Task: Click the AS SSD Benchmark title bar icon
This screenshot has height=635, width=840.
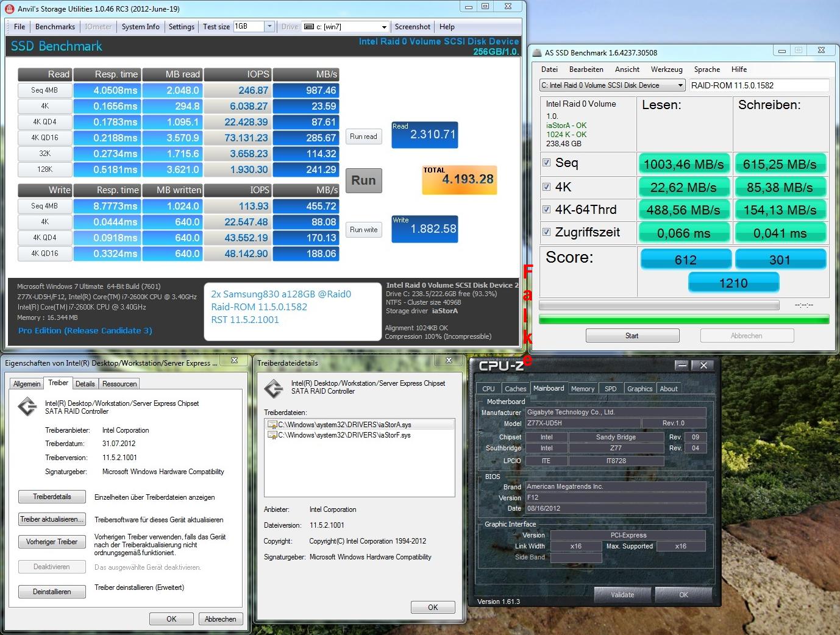Action: coord(538,52)
